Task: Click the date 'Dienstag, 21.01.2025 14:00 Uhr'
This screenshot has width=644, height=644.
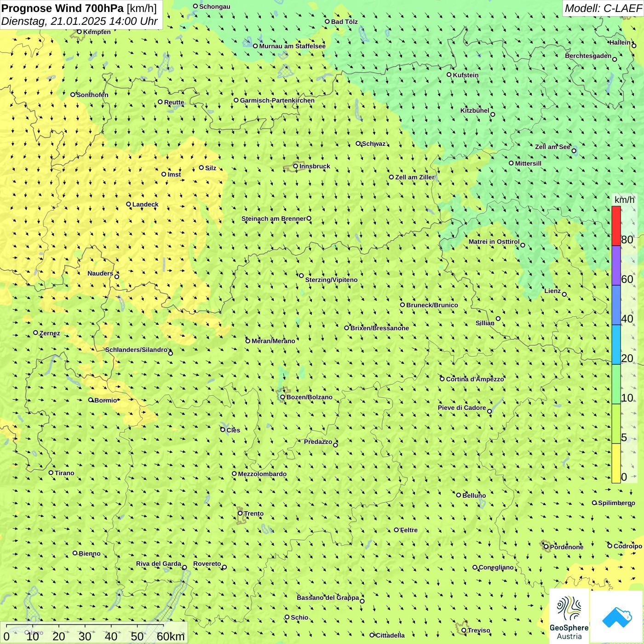Action: pos(80,21)
